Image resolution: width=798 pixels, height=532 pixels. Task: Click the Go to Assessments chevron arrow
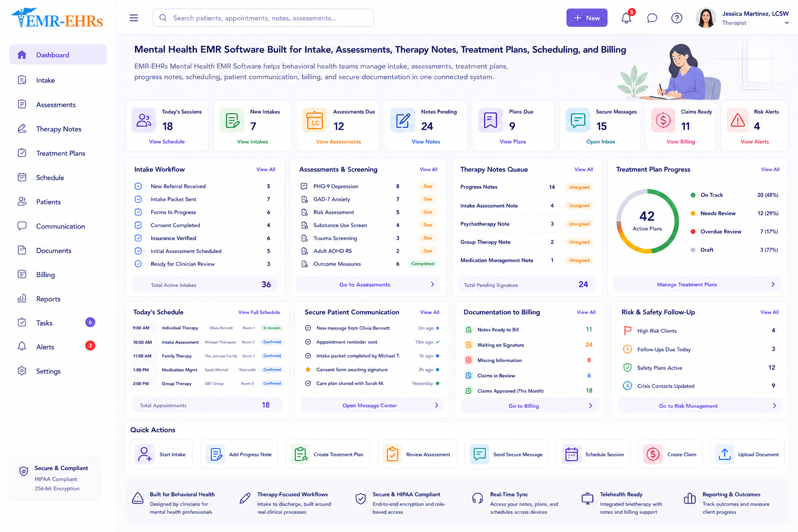pos(432,284)
